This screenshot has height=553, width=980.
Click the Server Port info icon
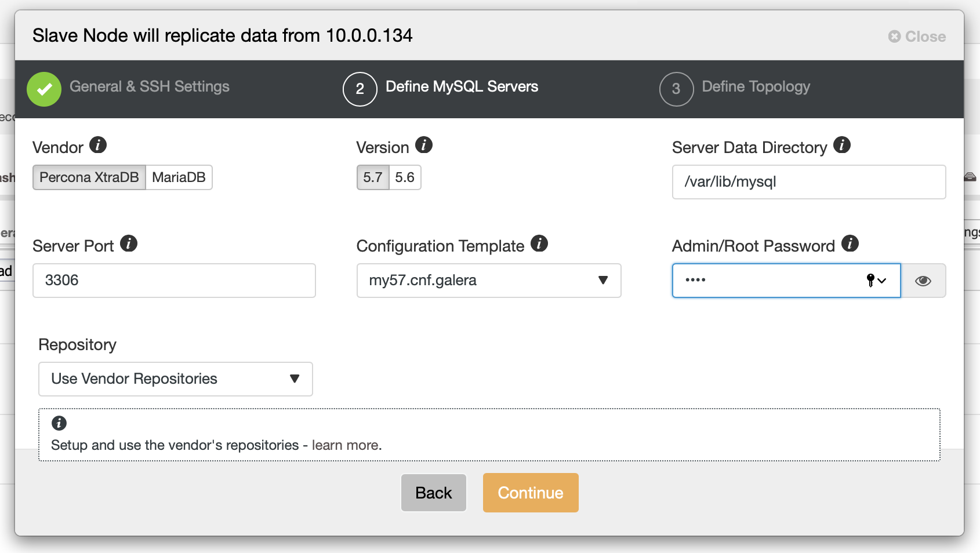[x=129, y=243]
